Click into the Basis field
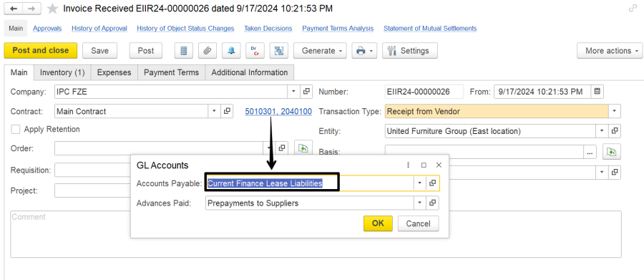The image size is (644, 280). [x=484, y=152]
